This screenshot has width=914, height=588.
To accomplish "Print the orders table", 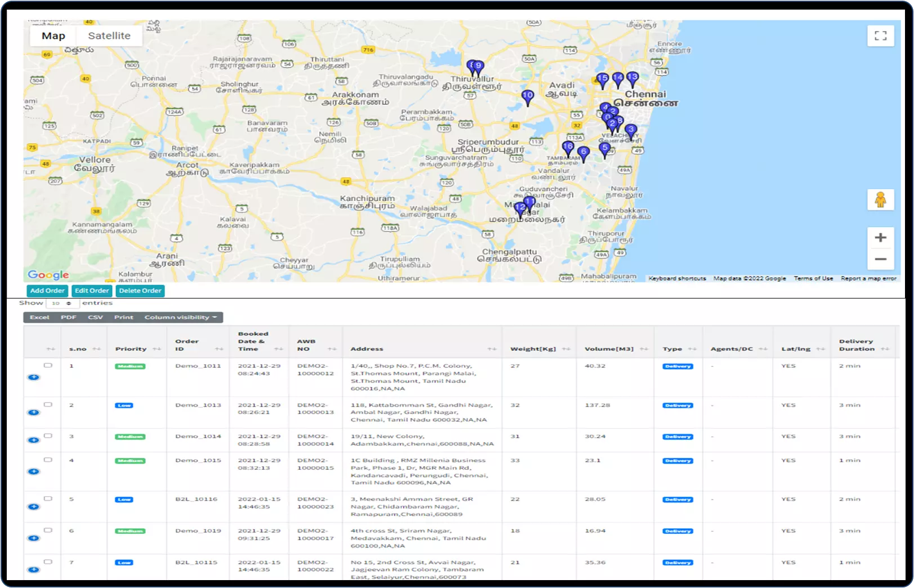I will click(x=124, y=318).
